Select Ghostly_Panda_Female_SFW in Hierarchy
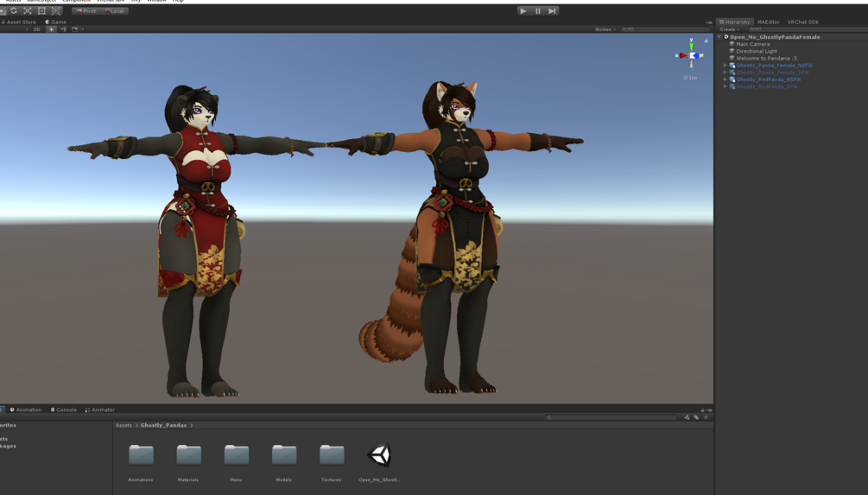The height and width of the screenshot is (495, 868). click(773, 73)
